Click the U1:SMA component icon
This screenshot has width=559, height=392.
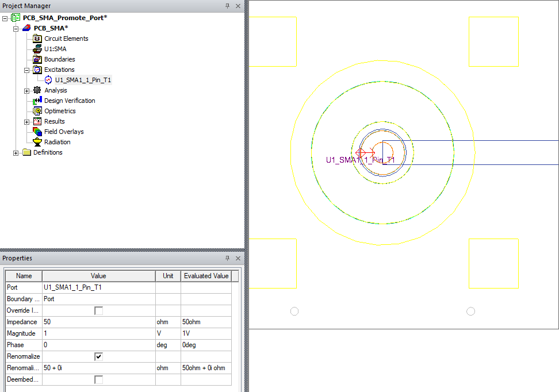click(x=38, y=49)
